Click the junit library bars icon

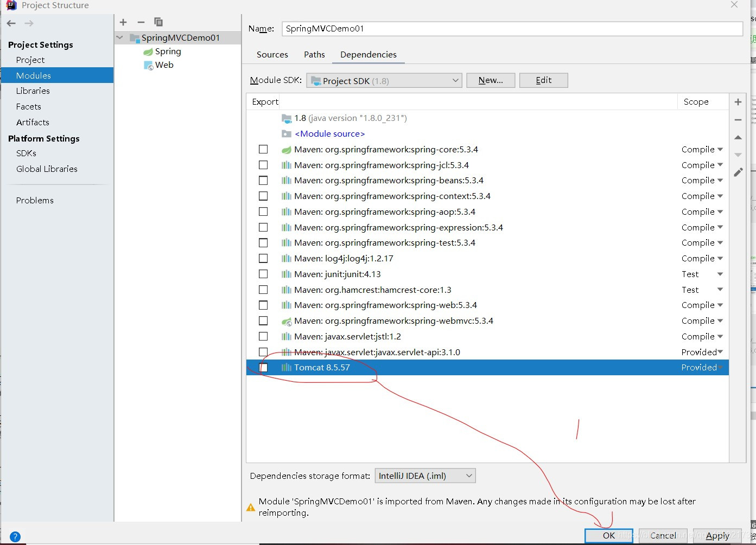(x=287, y=274)
